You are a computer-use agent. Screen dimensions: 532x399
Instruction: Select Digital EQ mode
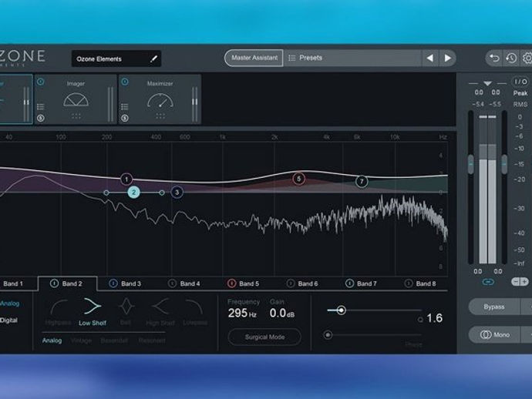click(x=8, y=320)
